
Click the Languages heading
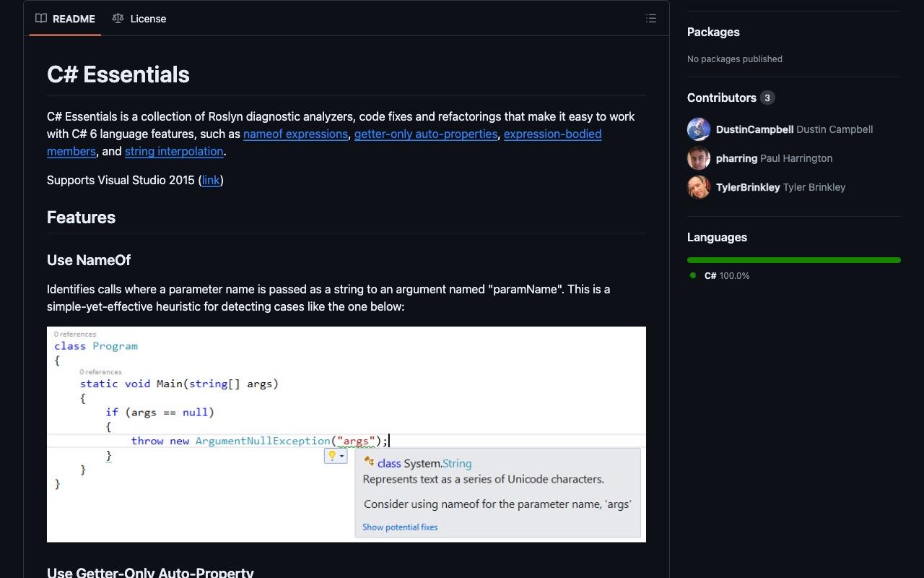[717, 237]
